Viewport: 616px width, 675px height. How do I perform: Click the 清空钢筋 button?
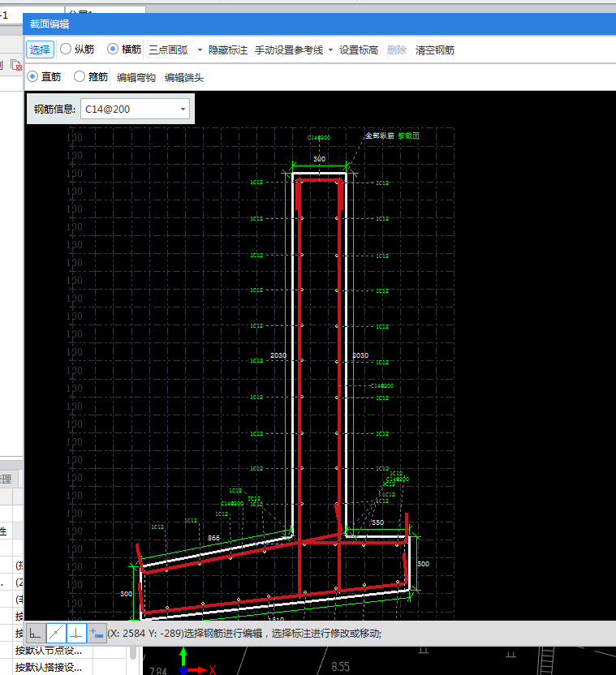[435, 50]
